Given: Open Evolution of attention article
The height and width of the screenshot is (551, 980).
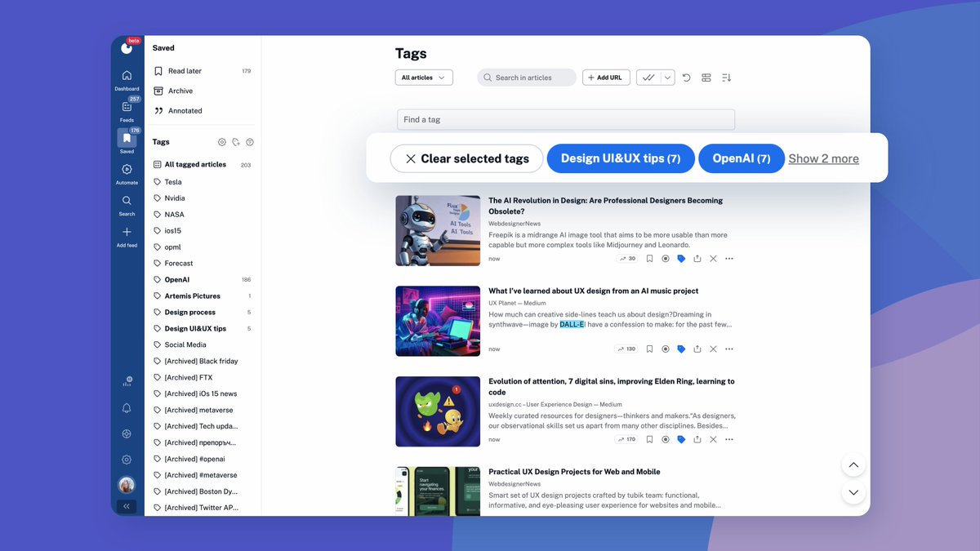Looking at the screenshot, I should 612,387.
